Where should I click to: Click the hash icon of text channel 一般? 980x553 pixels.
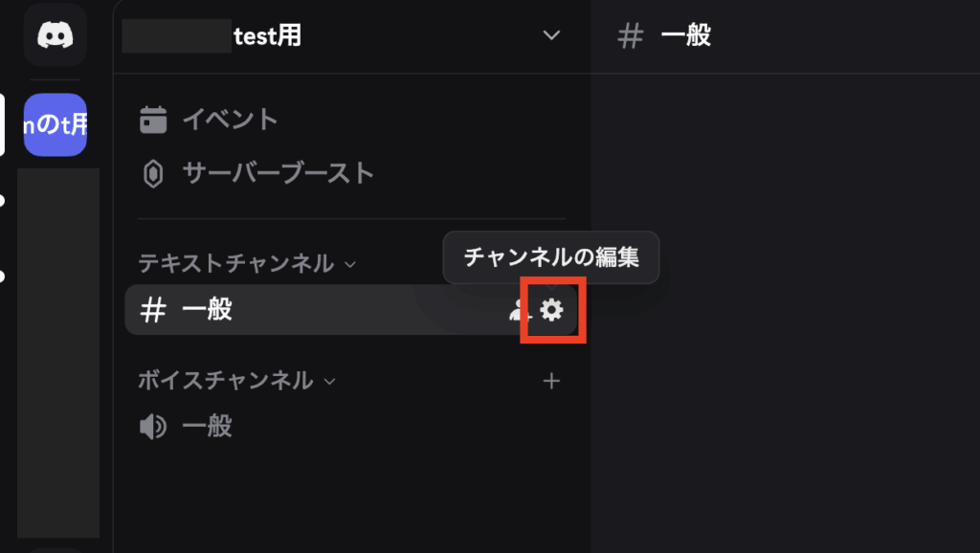click(x=153, y=310)
